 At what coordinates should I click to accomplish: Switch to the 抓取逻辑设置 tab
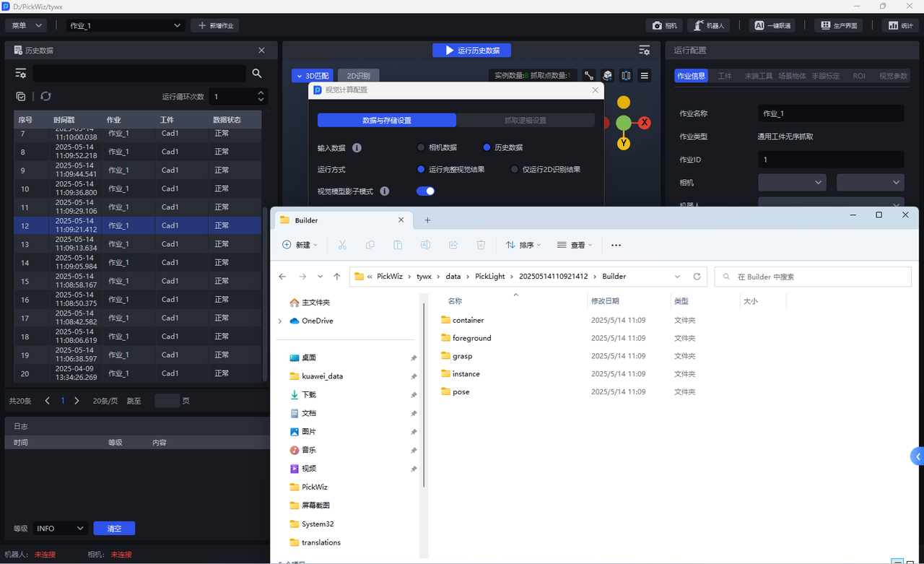coord(525,121)
